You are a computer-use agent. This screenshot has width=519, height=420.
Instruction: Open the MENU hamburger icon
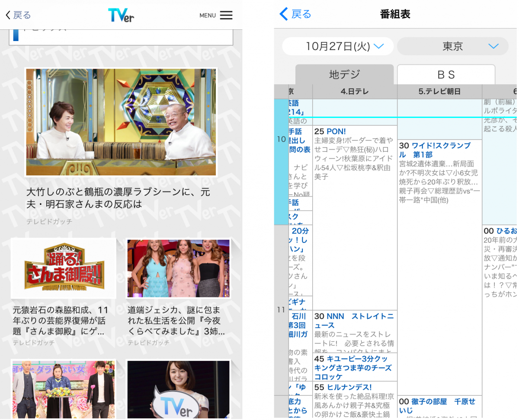[226, 15]
